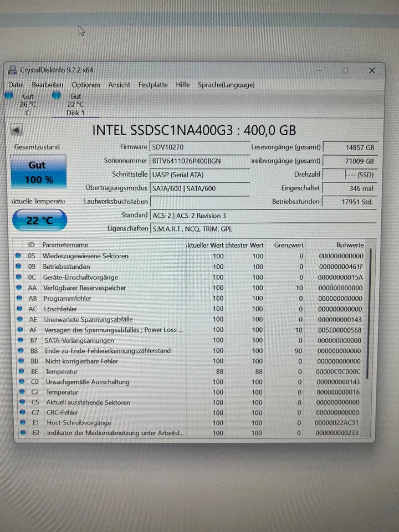Screen dimensions: 399x532
Task: Click raw value 00000022AC31
Action: pos(336,423)
